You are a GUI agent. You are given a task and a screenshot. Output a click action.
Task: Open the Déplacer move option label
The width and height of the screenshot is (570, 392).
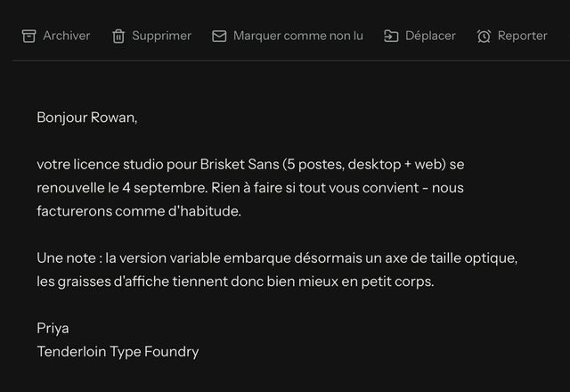(x=430, y=36)
